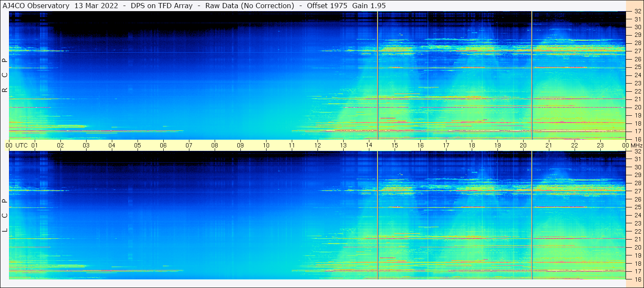Click the 09 hour tick label
644x288 pixels.
point(240,145)
